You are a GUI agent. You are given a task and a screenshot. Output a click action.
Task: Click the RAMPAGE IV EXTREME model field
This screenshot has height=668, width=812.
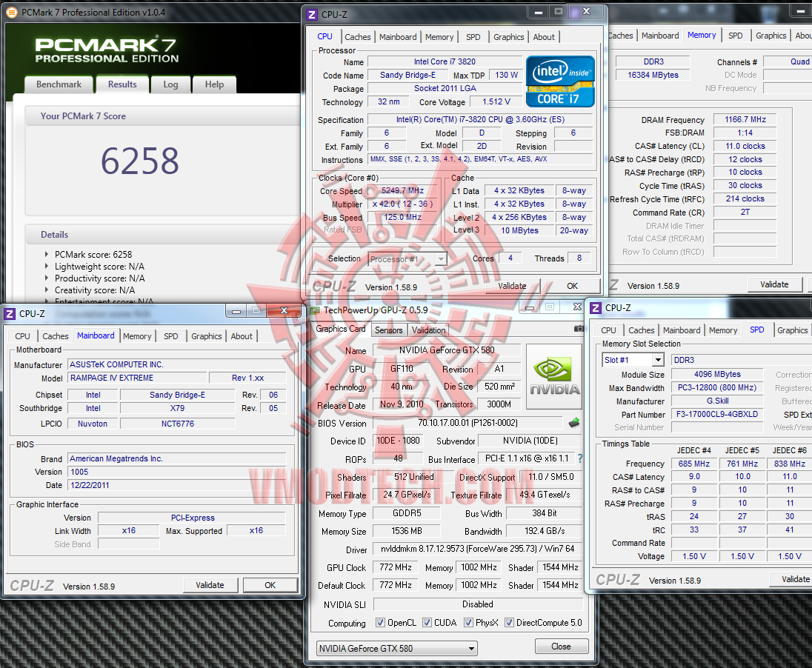(x=137, y=378)
